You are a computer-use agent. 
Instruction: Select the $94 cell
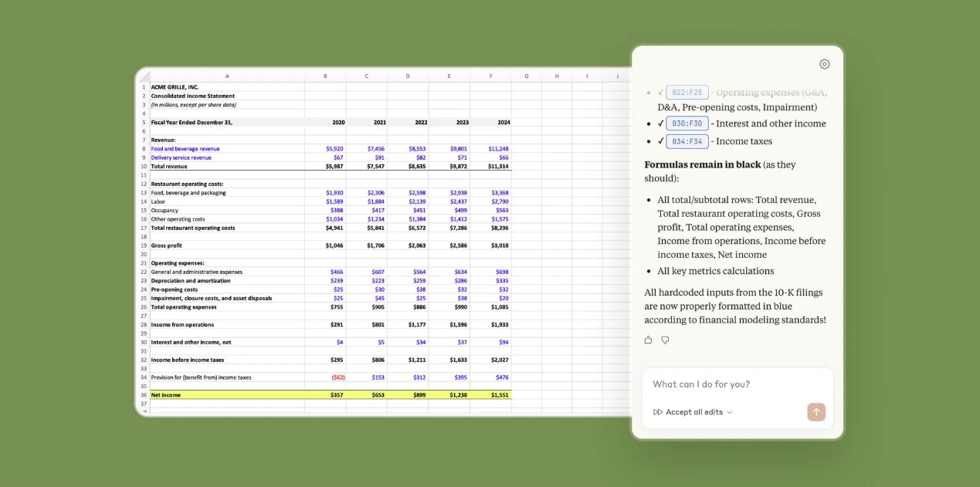490,342
